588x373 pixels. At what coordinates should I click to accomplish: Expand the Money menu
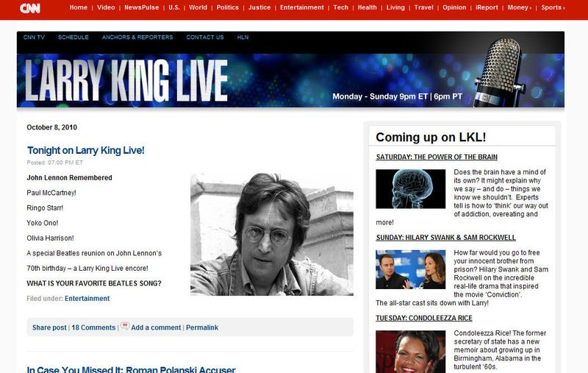coord(520,7)
